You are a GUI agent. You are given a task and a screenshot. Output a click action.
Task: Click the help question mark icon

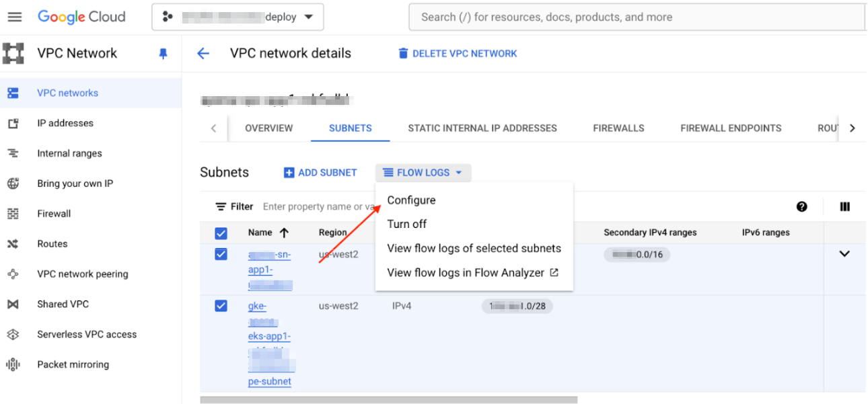tap(802, 207)
